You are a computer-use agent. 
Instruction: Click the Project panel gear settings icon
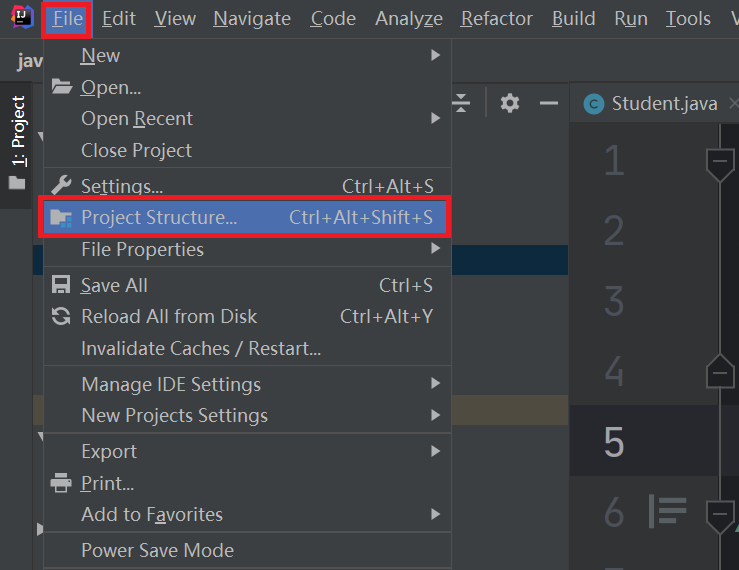coord(510,103)
